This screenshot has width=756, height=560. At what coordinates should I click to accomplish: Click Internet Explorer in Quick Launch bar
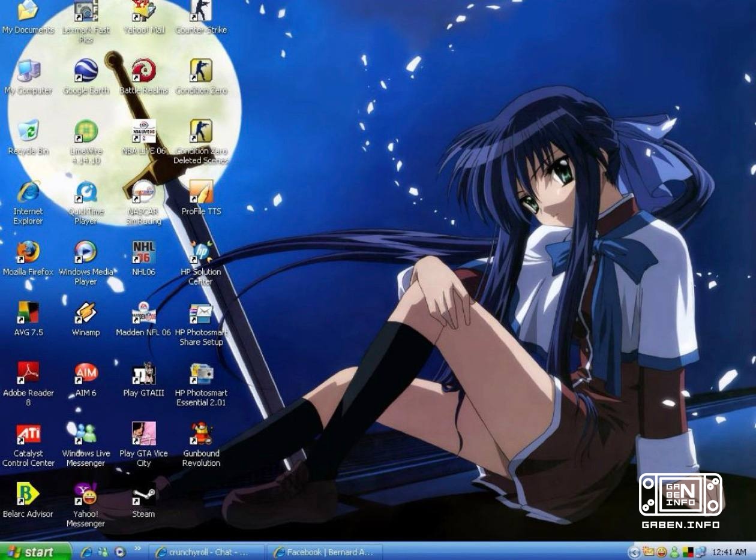point(86,552)
